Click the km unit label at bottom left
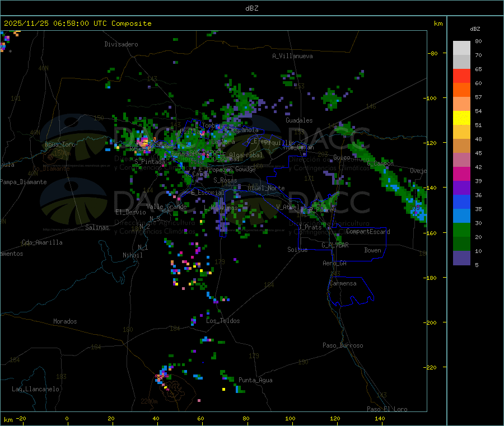The width and height of the screenshot is (504, 426). pos(8,420)
